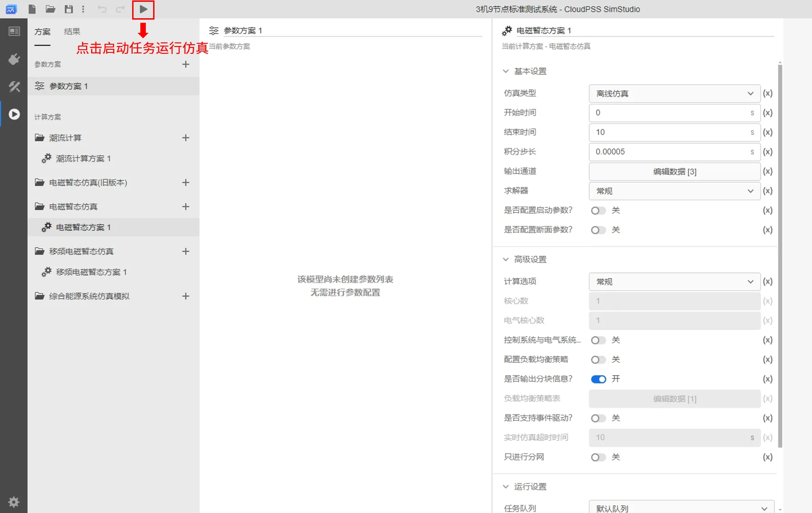Switch to the 方案 tab

[x=42, y=31]
